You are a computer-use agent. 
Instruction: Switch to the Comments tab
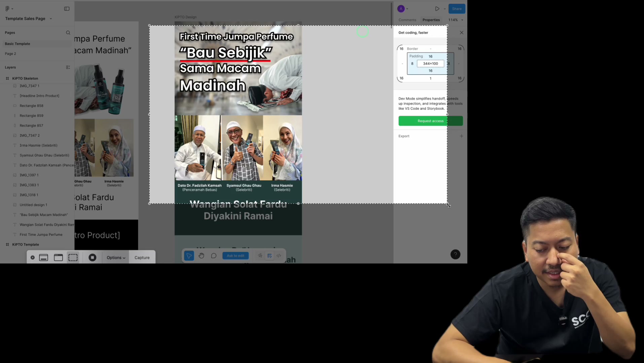click(x=407, y=20)
